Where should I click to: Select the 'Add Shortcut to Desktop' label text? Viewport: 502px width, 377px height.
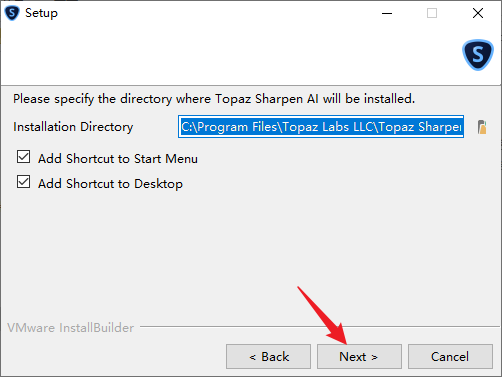(110, 184)
